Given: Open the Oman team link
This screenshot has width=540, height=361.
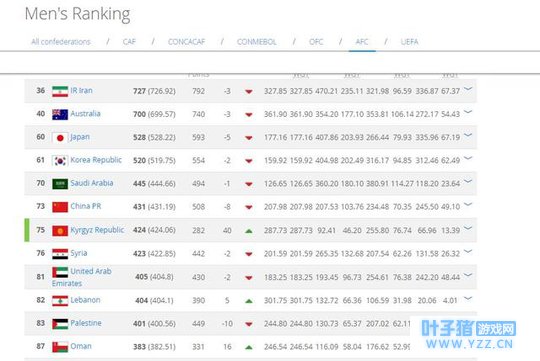Looking at the screenshot, I should 81,346.
